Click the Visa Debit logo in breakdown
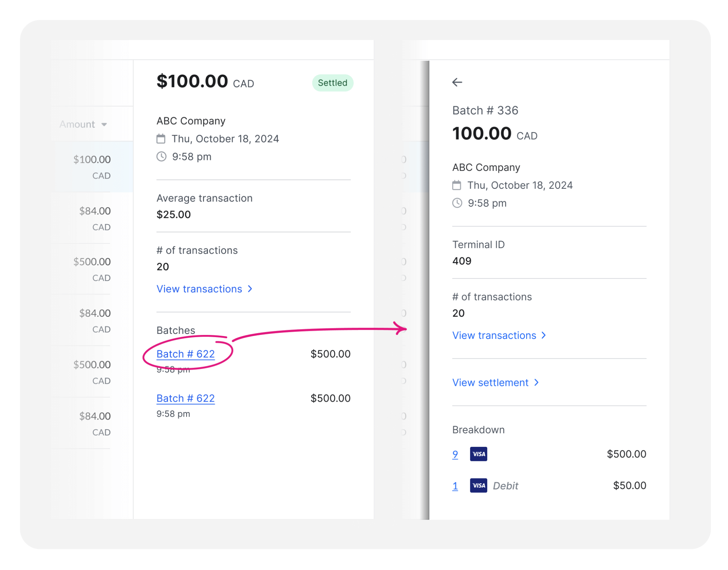 click(x=479, y=485)
